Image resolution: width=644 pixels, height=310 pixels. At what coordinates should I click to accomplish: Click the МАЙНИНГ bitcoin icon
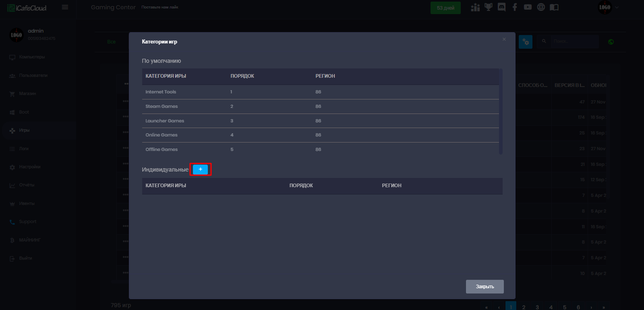tap(12, 240)
